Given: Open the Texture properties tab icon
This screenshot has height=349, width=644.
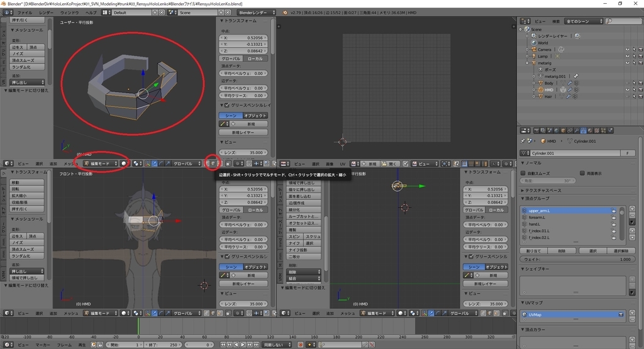Looking at the screenshot, I should [597, 131].
